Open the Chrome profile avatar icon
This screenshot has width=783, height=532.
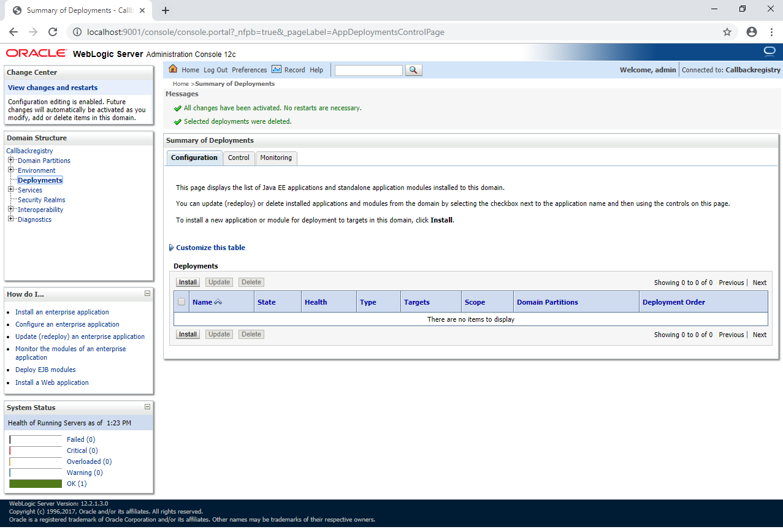click(x=752, y=32)
